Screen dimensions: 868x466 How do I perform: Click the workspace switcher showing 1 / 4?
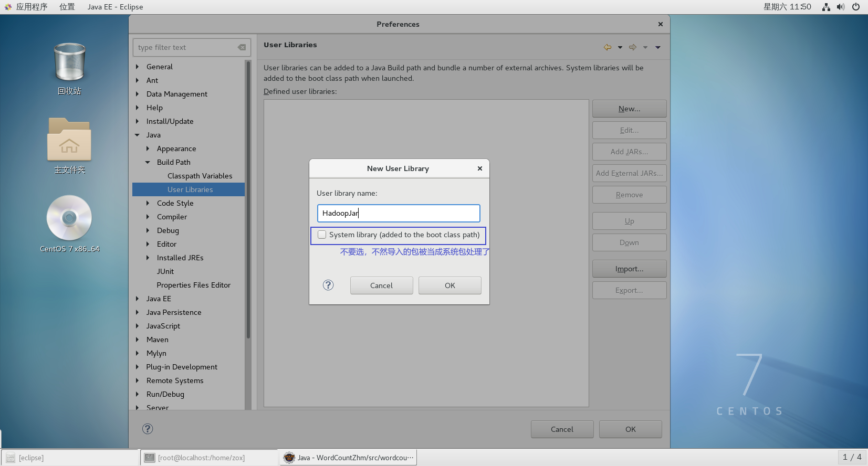coord(852,457)
